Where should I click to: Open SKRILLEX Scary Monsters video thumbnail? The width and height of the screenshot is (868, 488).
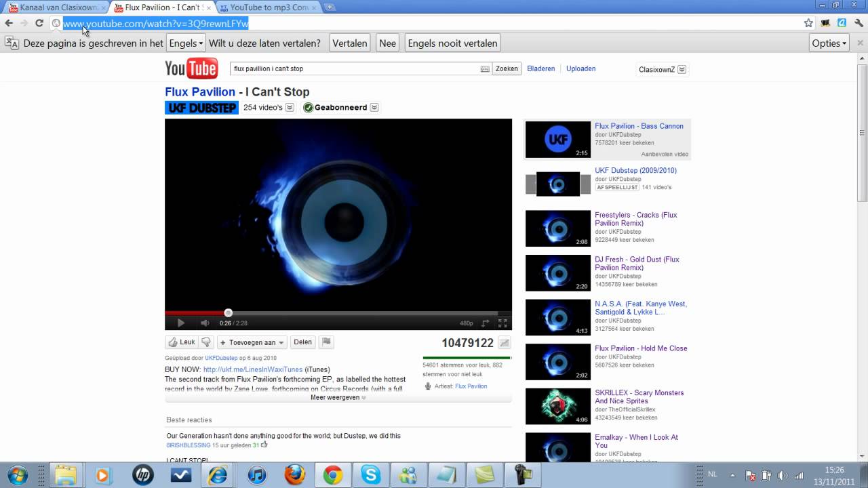558,406
